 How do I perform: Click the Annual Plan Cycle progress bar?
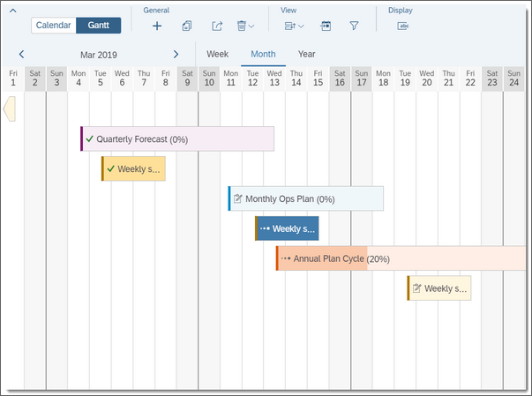[401, 259]
